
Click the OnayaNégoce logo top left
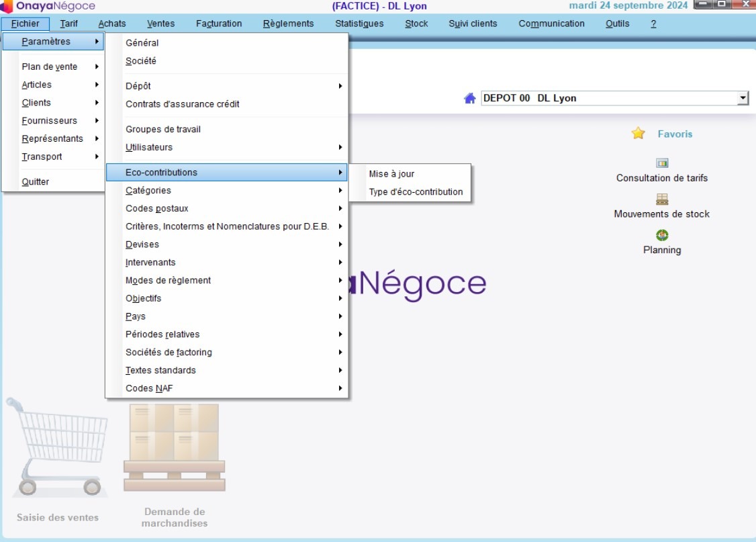pyautogui.click(x=40, y=5)
